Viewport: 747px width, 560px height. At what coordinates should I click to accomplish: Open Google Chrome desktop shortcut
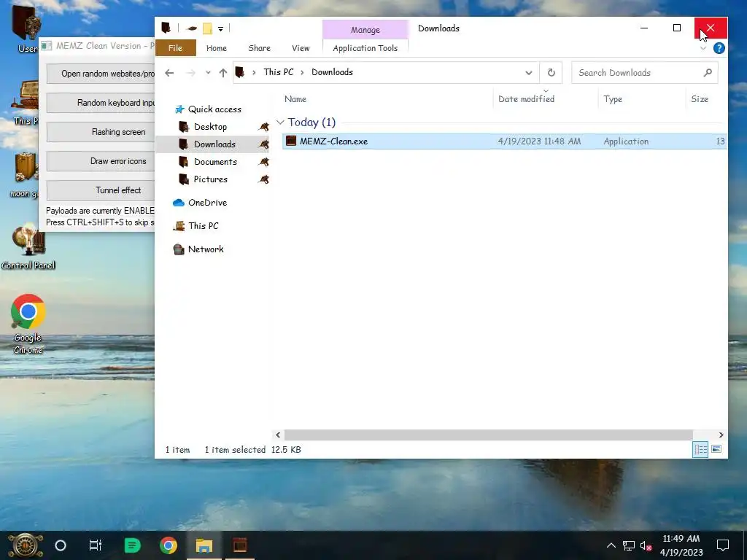click(x=28, y=324)
